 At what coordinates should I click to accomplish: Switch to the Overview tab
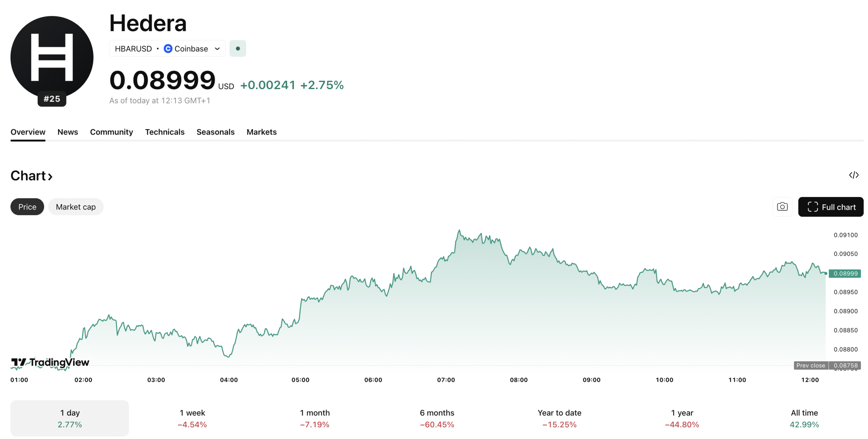(x=28, y=132)
